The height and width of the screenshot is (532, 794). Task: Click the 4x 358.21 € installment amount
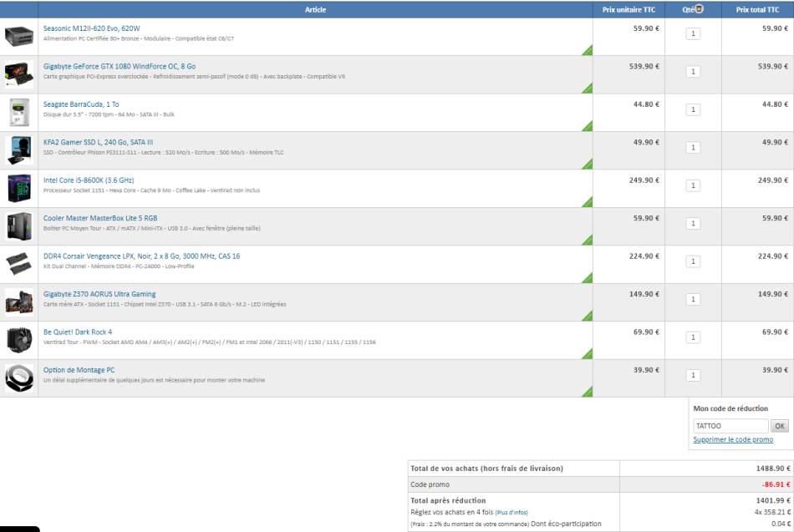pyautogui.click(x=772, y=512)
